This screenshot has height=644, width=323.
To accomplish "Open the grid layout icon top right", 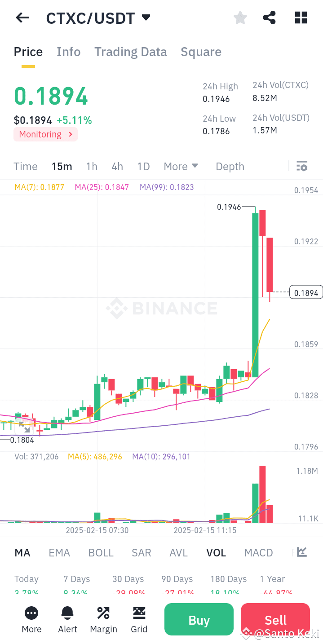I will tap(300, 18).
